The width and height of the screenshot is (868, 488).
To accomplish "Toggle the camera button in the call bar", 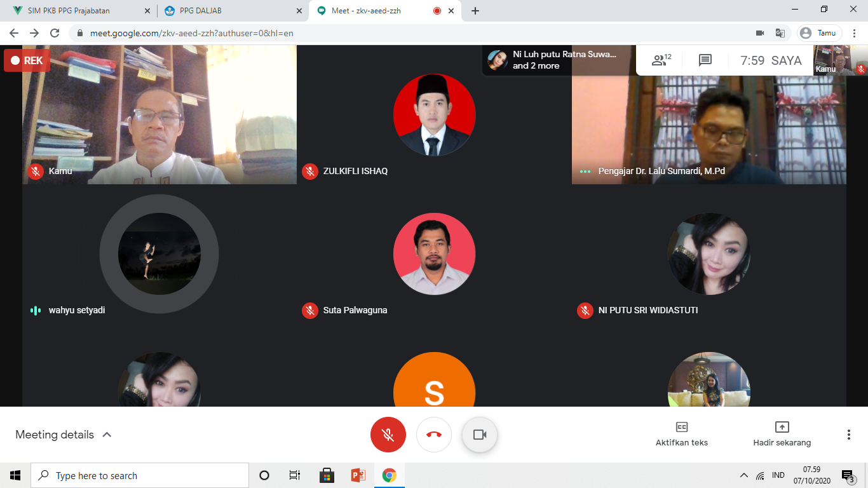I will [x=480, y=435].
